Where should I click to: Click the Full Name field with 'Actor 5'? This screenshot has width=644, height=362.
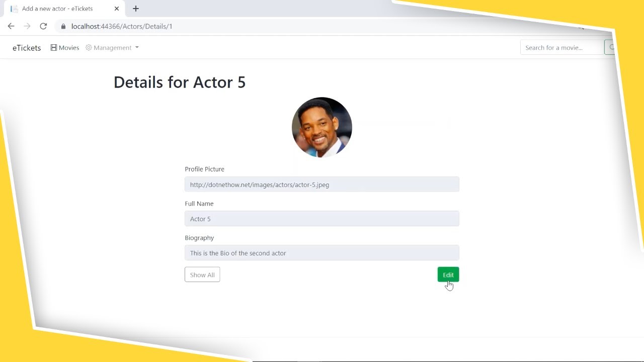tap(322, 219)
